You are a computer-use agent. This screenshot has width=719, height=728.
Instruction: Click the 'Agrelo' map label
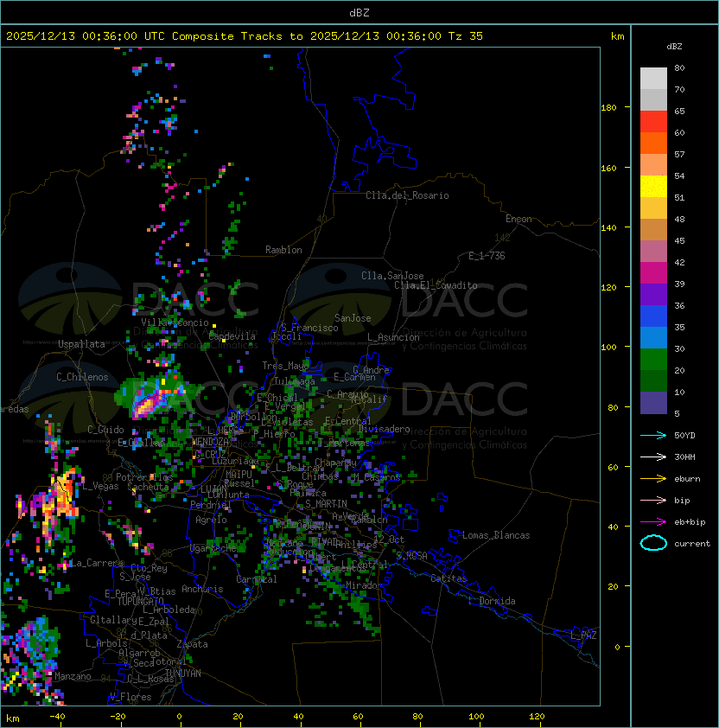pyautogui.click(x=211, y=520)
